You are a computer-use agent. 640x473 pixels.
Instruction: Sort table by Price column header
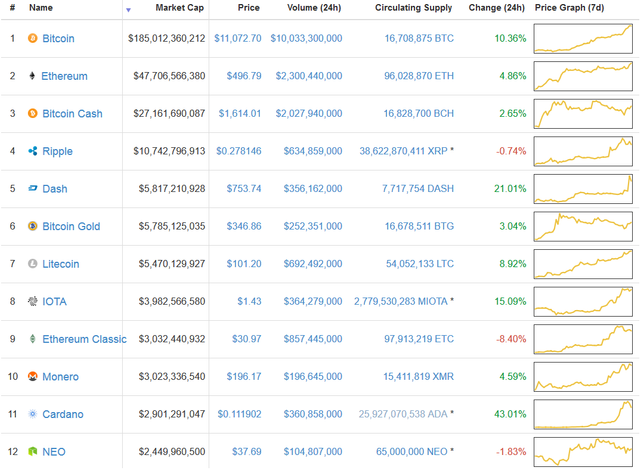249,8
